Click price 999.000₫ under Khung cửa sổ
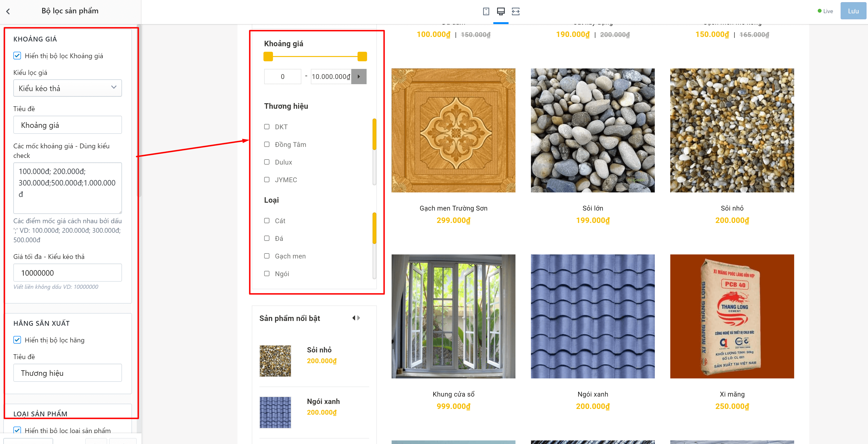The width and height of the screenshot is (868, 444). click(453, 406)
